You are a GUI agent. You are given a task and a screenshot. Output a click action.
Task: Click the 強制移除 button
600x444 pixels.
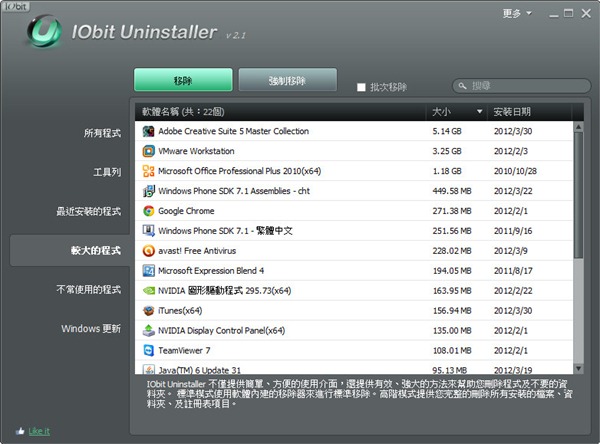pyautogui.click(x=288, y=80)
